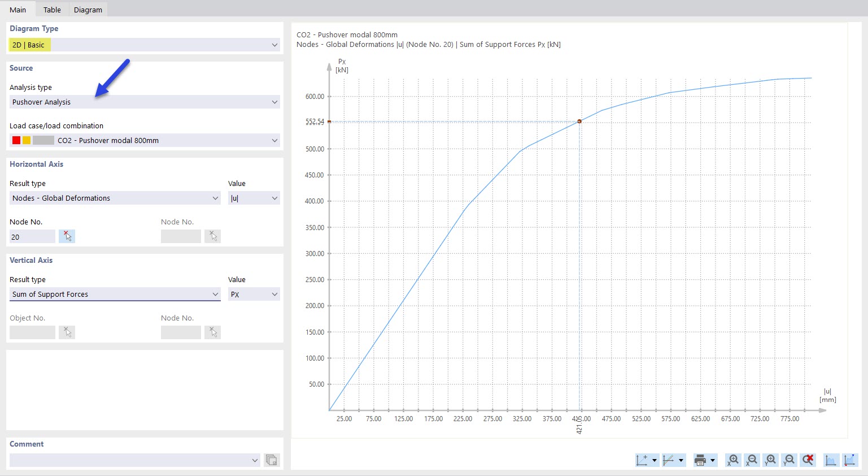The width and height of the screenshot is (868, 476).
Task: Click the Object No. pick icon in Vertical Axis
Action: coord(67,332)
